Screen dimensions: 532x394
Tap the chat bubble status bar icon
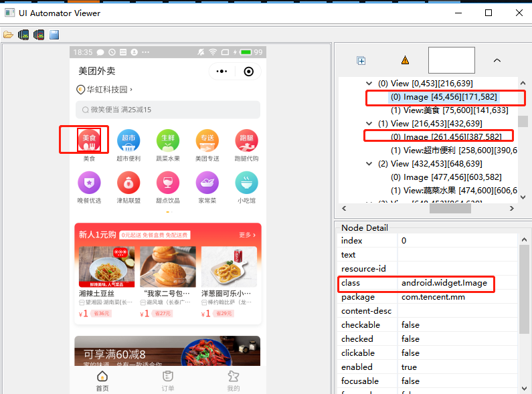click(100, 52)
